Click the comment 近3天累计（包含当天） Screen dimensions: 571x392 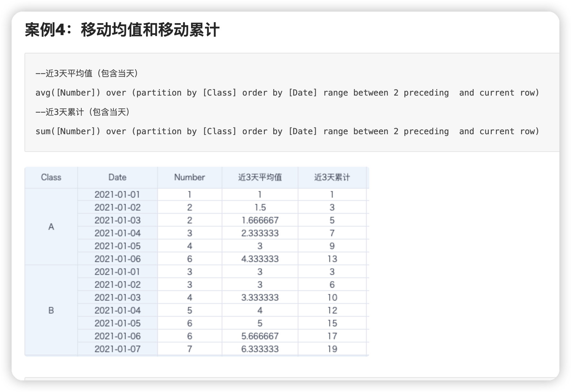click(82, 112)
